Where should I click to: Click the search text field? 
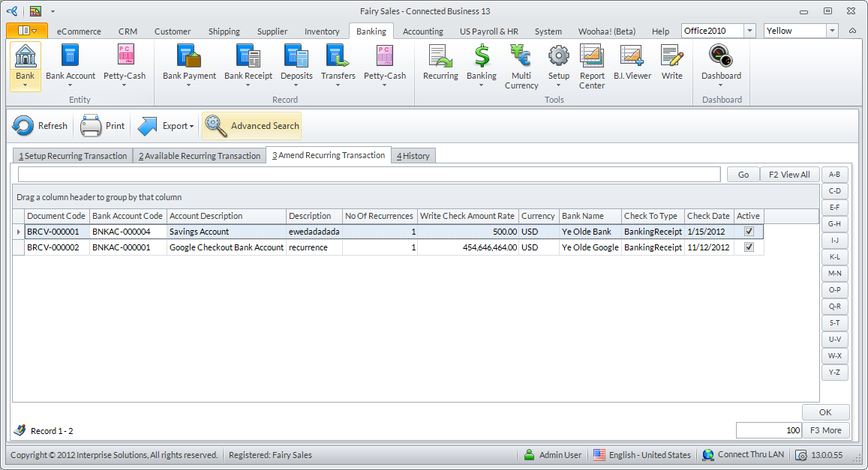tap(369, 175)
